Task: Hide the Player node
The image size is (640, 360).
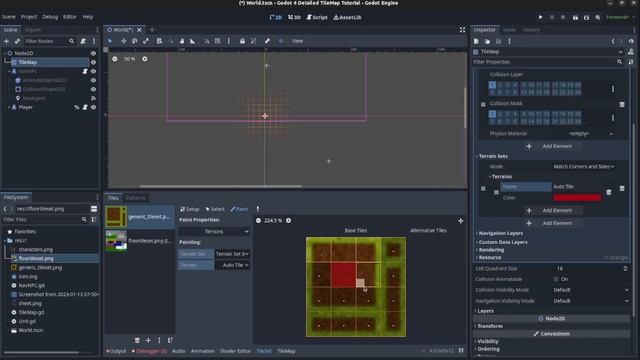Action: point(93,107)
